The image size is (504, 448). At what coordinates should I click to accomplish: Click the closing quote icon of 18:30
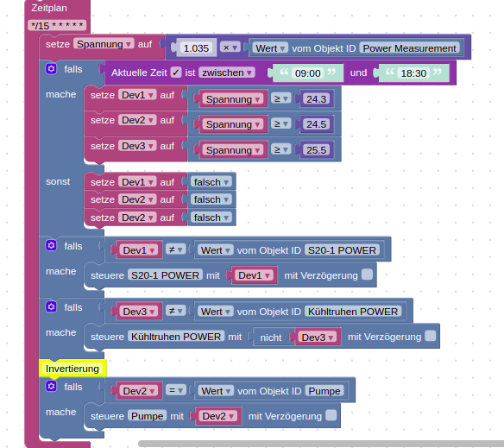438,72
